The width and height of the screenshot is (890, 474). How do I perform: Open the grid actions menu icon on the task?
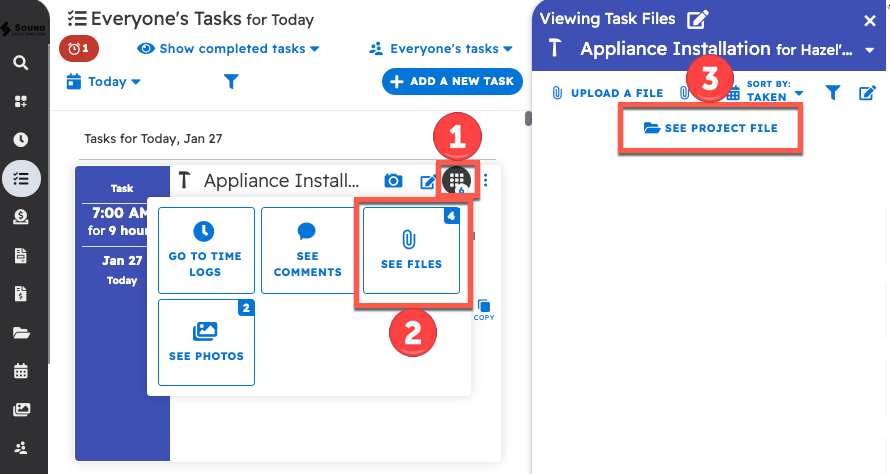[x=457, y=181]
